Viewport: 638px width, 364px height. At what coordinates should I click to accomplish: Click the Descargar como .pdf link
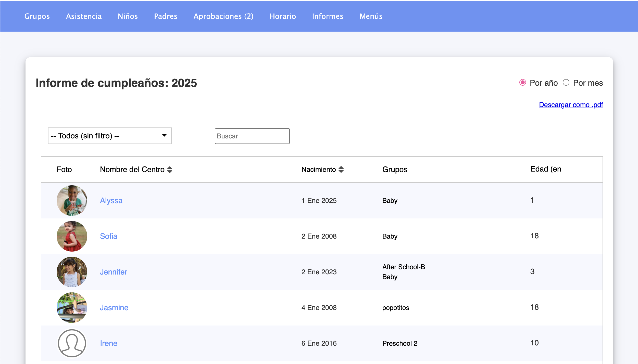point(571,105)
